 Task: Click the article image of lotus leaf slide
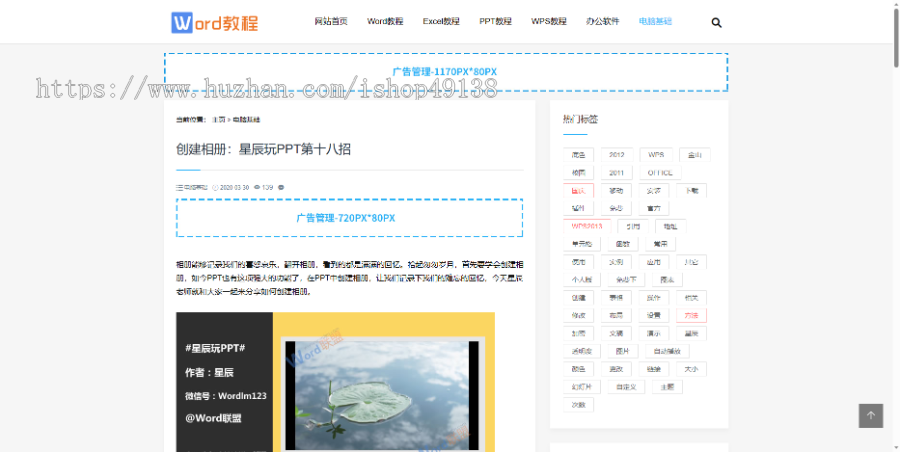[x=335, y=382]
